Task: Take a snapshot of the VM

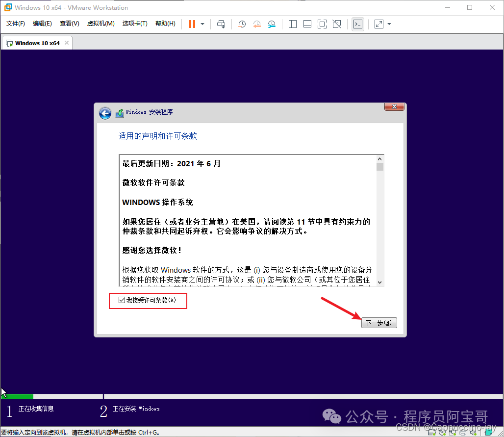Action: (x=242, y=24)
